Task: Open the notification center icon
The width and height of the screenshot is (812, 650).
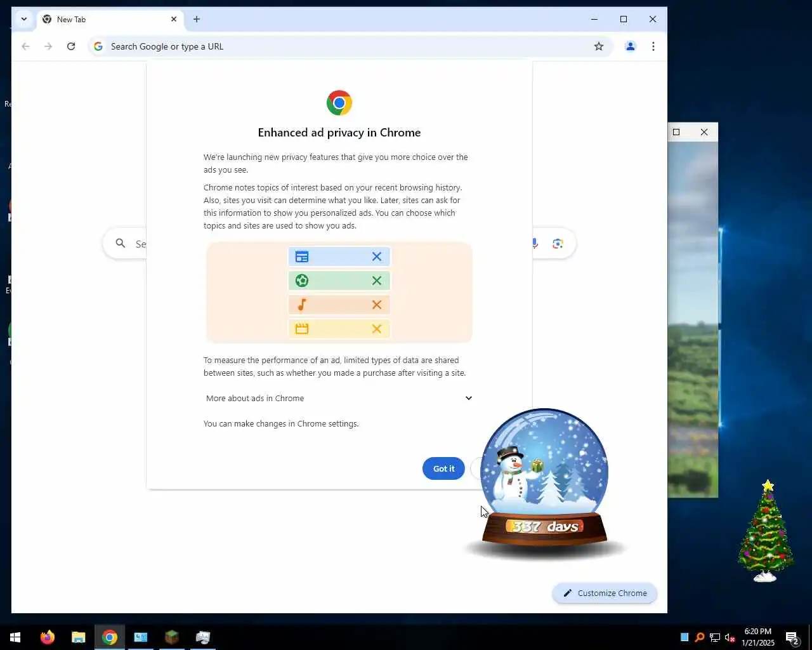Action: point(792,637)
